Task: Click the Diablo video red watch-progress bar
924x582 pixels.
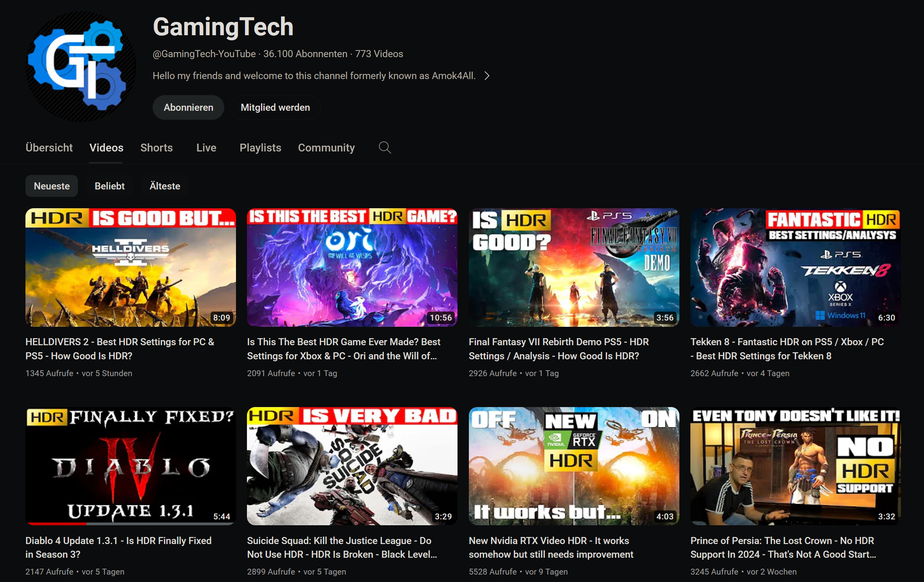Action: pyautogui.click(x=56, y=524)
